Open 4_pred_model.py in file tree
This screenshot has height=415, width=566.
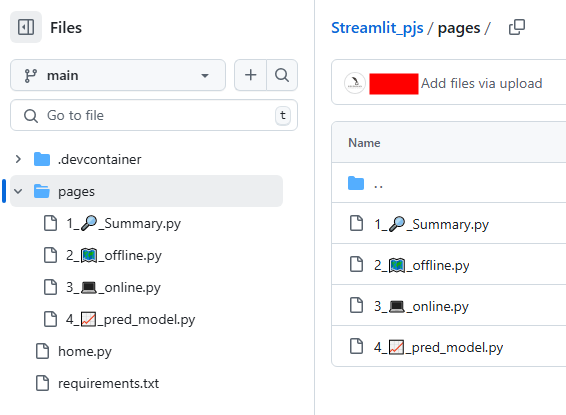[x=130, y=320]
